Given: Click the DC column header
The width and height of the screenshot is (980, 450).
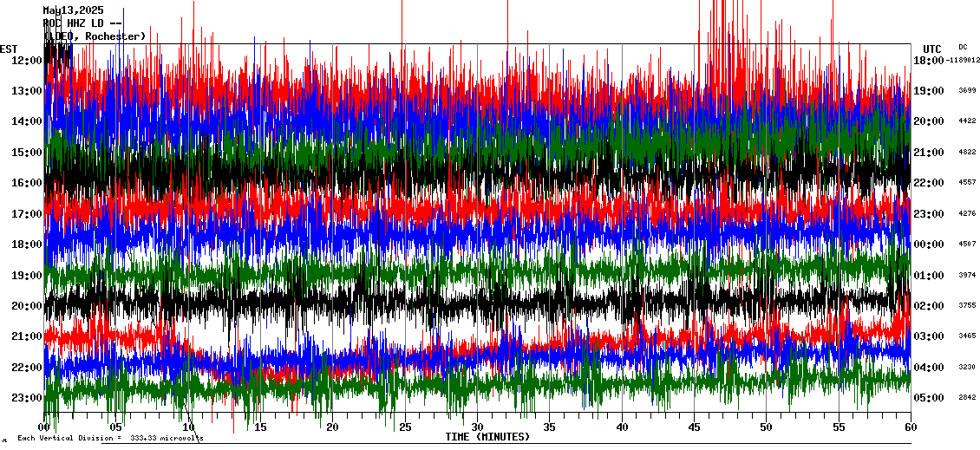Looking at the screenshot, I should 963,47.
